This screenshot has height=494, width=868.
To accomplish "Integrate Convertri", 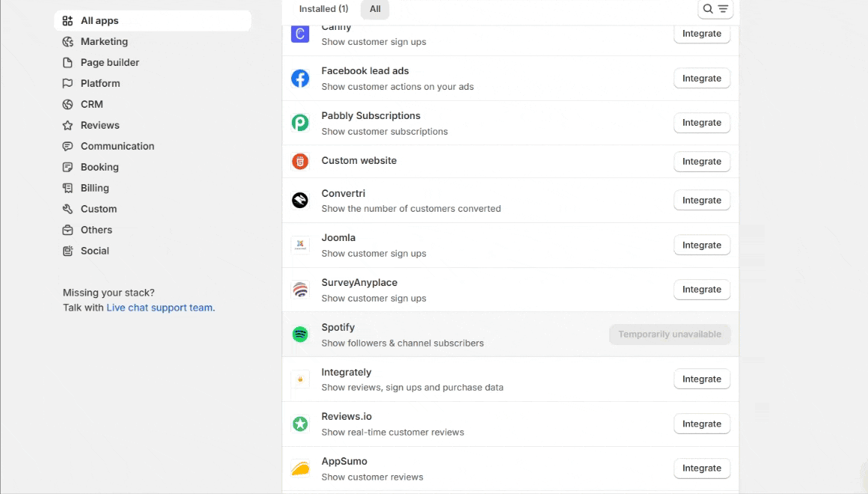I will point(701,200).
